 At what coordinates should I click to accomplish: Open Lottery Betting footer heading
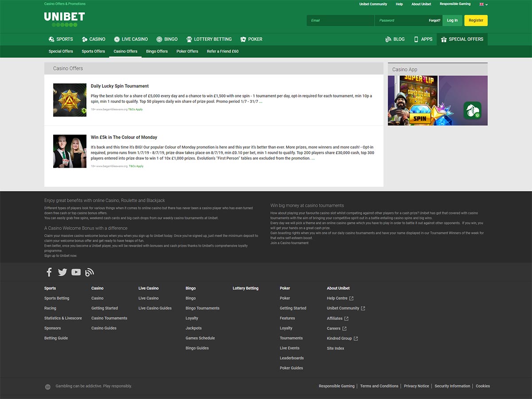[x=246, y=288]
